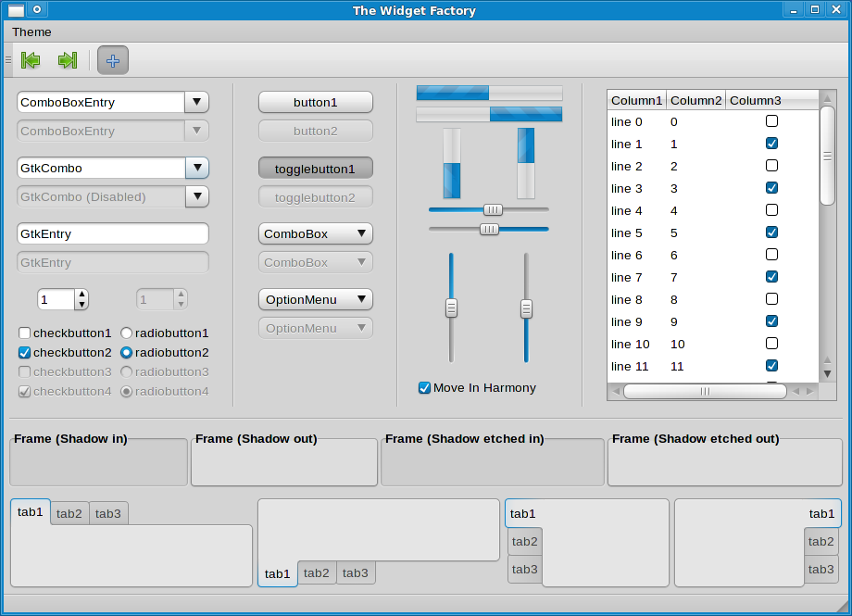This screenshot has width=852, height=616.
Task: Open the ComboBox dropdown
Action: (x=315, y=233)
